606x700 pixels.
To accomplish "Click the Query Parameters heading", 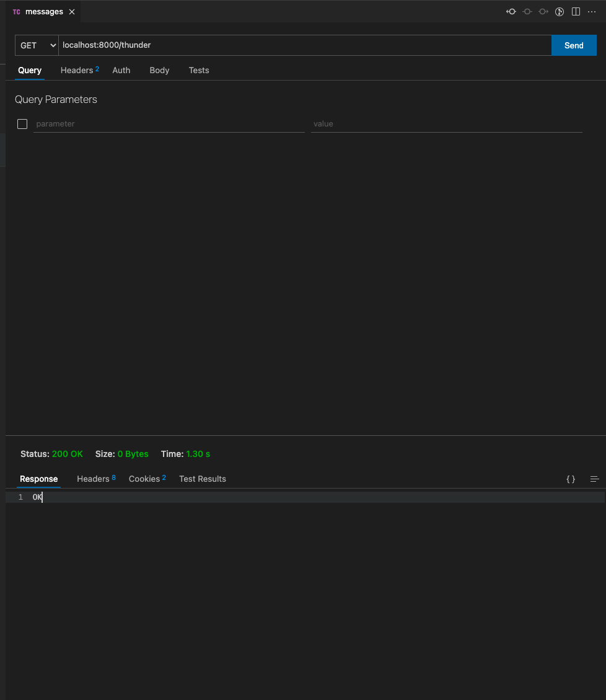I will (56, 100).
